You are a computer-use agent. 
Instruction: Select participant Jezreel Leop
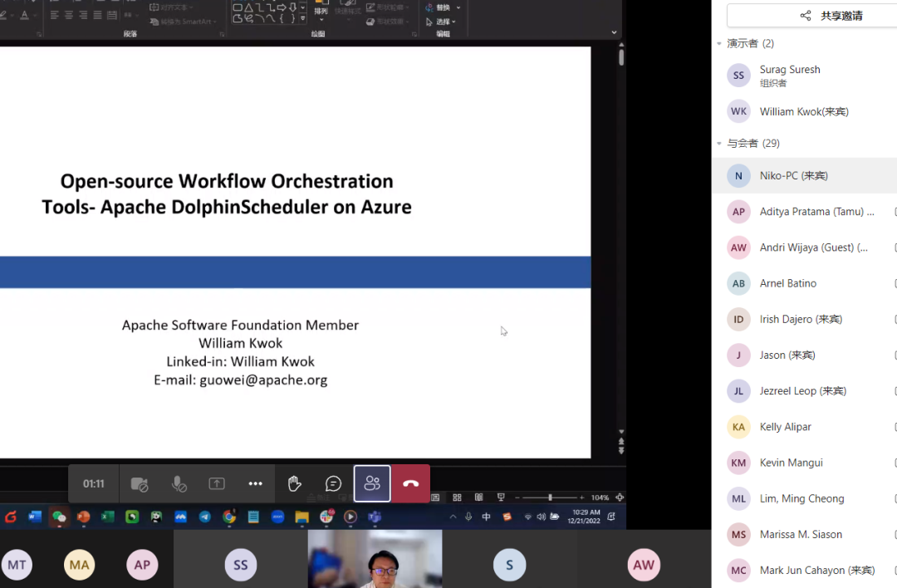coord(804,390)
